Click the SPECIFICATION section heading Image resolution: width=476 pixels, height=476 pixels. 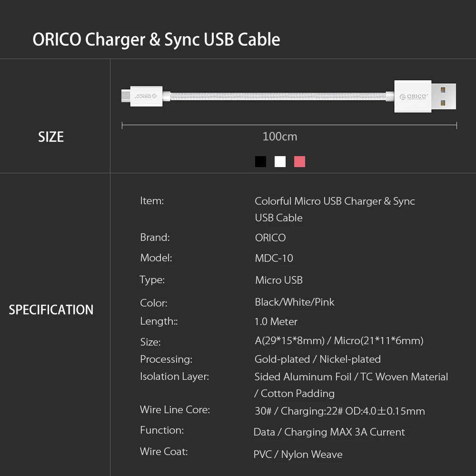point(51,310)
